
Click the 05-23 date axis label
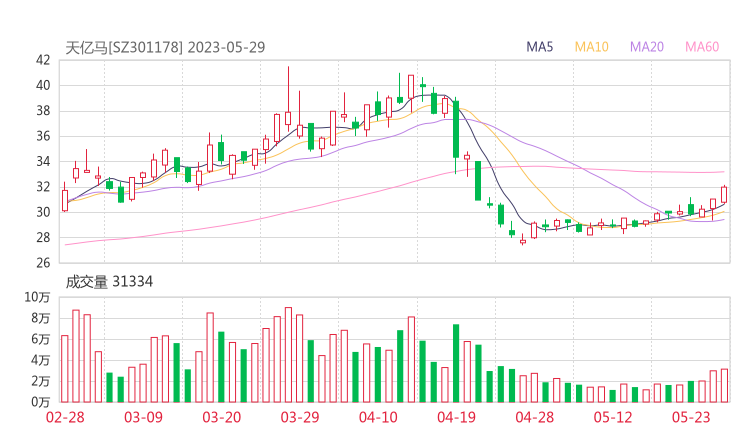(x=691, y=417)
